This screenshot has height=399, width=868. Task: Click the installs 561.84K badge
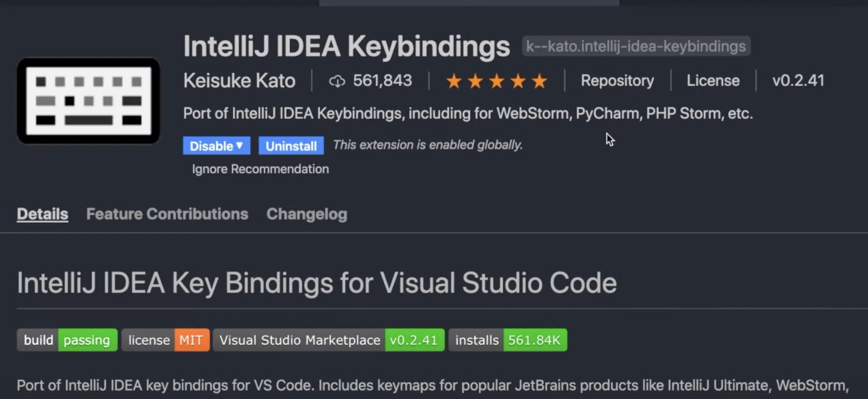(x=508, y=340)
